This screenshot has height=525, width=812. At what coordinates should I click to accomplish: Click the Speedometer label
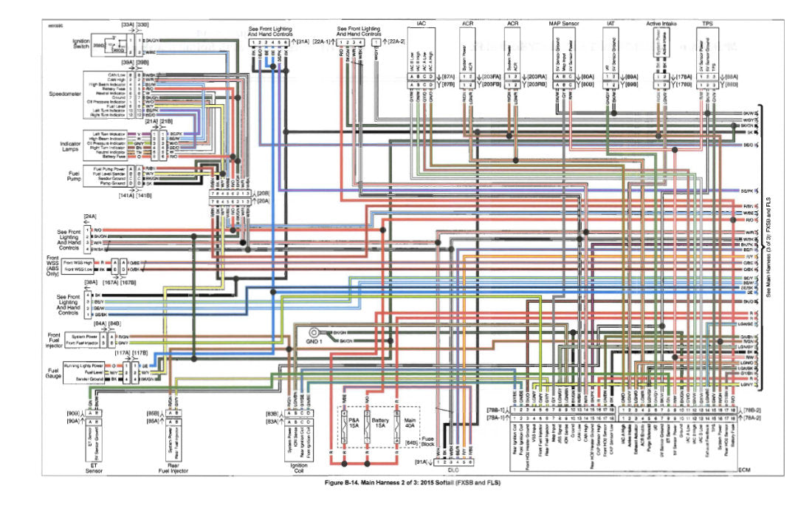pyautogui.click(x=65, y=95)
